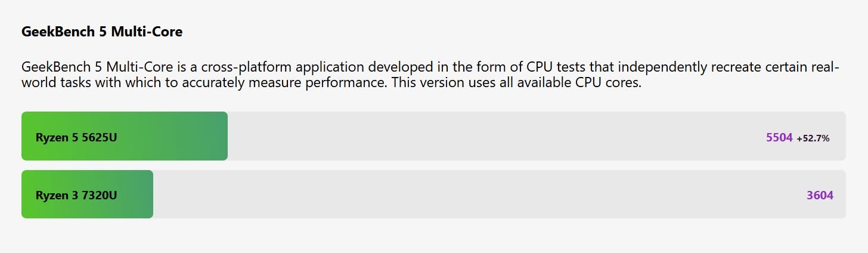Screen dimensions: 868x253
Task: Click the right edge of Ryzen 3 7320U green fill
Action: pyautogui.click(x=152, y=194)
